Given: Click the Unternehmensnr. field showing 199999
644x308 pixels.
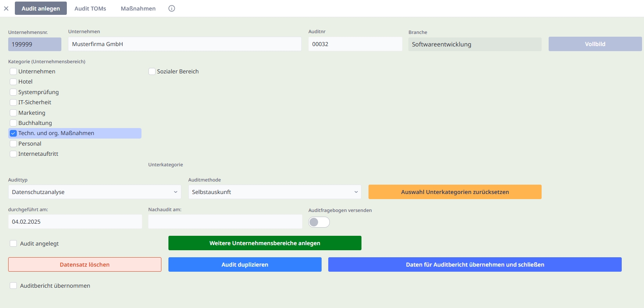Looking at the screenshot, I should 35,44.
